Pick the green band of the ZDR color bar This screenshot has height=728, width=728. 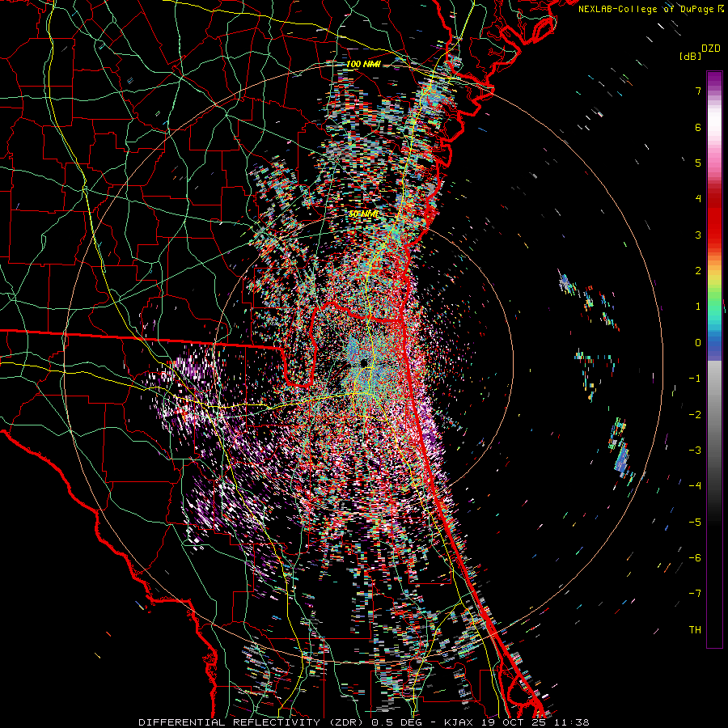(714, 299)
